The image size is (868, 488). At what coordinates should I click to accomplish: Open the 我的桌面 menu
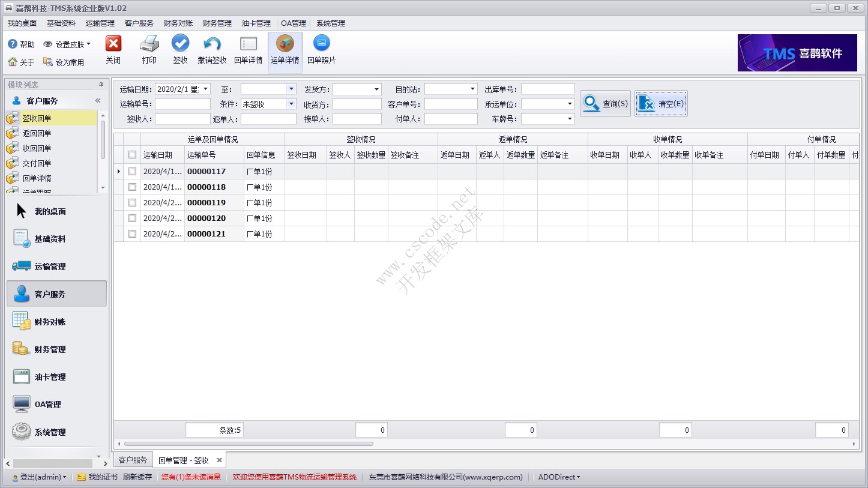coord(22,23)
